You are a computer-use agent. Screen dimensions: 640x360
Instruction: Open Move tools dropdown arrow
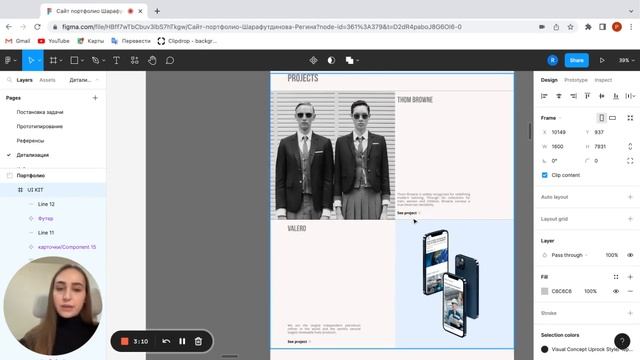click(40, 60)
